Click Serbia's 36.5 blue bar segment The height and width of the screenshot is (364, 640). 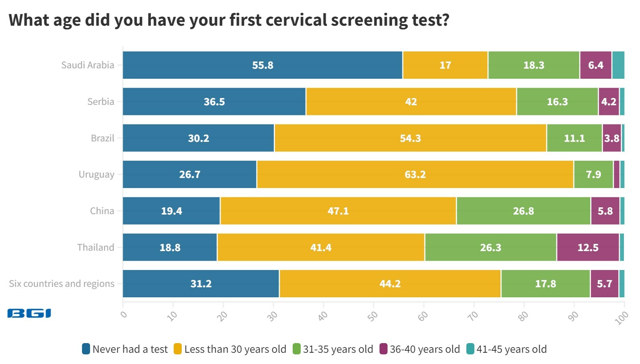(x=214, y=102)
